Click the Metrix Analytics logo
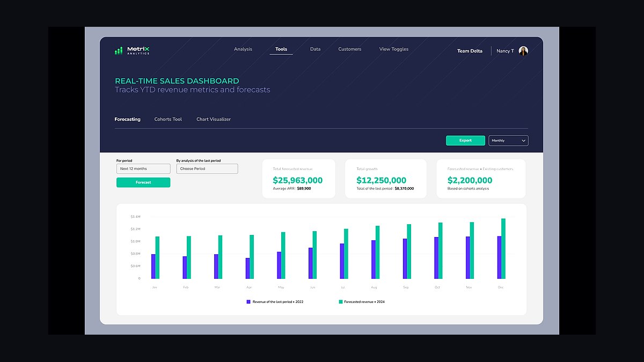The height and width of the screenshot is (362, 644). (132, 50)
